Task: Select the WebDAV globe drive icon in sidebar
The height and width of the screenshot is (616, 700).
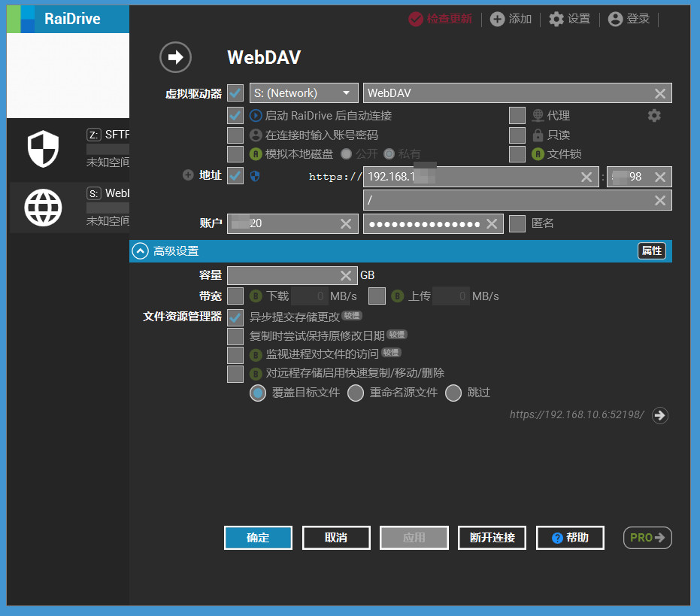Action: (x=43, y=208)
